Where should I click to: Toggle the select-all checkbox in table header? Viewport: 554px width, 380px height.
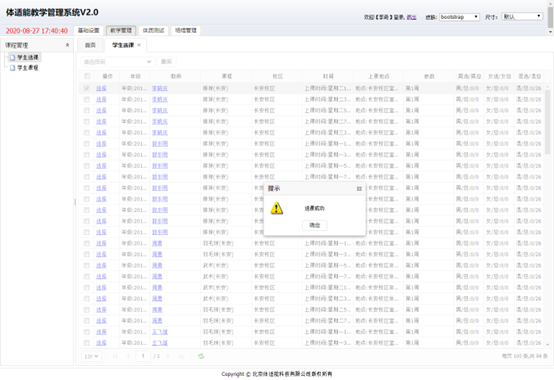87,76
